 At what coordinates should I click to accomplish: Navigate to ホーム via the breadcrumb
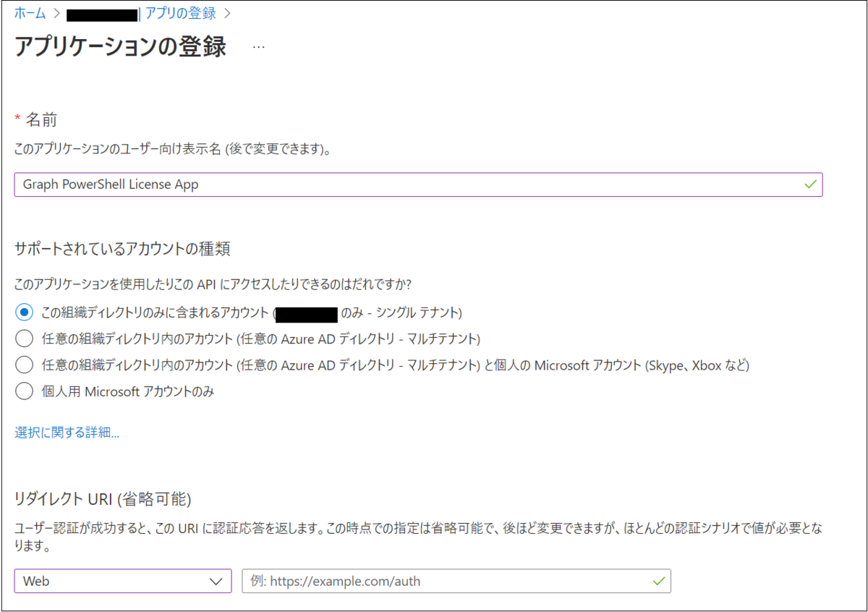[29, 12]
